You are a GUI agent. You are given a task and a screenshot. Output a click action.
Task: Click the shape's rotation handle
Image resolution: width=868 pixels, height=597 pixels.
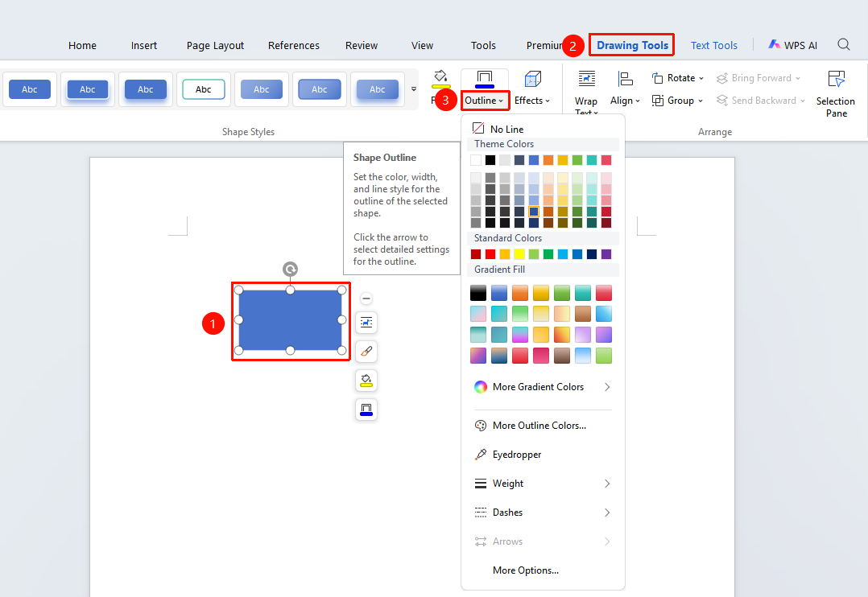tap(290, 269)
